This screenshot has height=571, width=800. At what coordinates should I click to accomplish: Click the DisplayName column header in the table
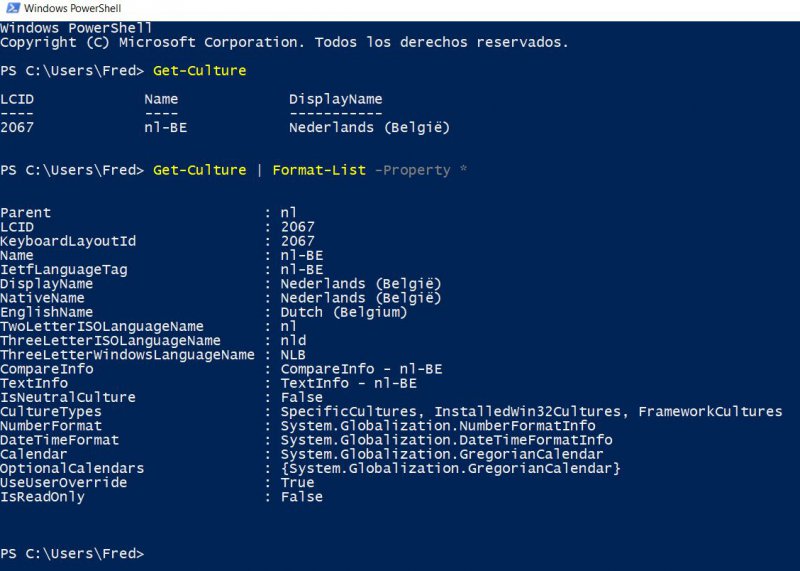tap(335, 99)
